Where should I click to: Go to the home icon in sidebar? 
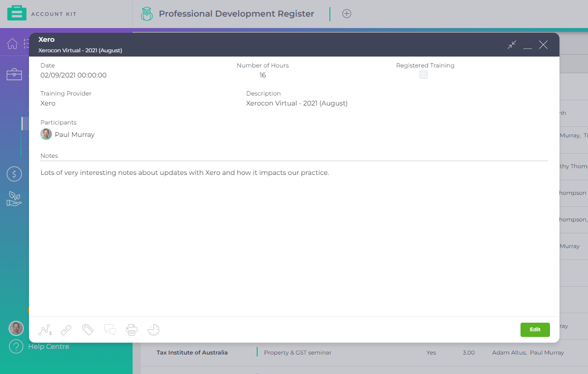[12, 44]
